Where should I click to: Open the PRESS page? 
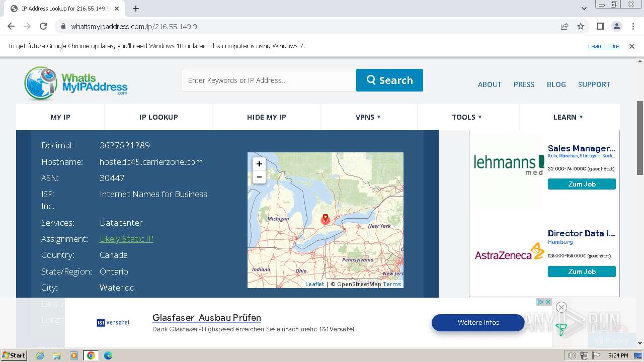click(x=524, y=84)
